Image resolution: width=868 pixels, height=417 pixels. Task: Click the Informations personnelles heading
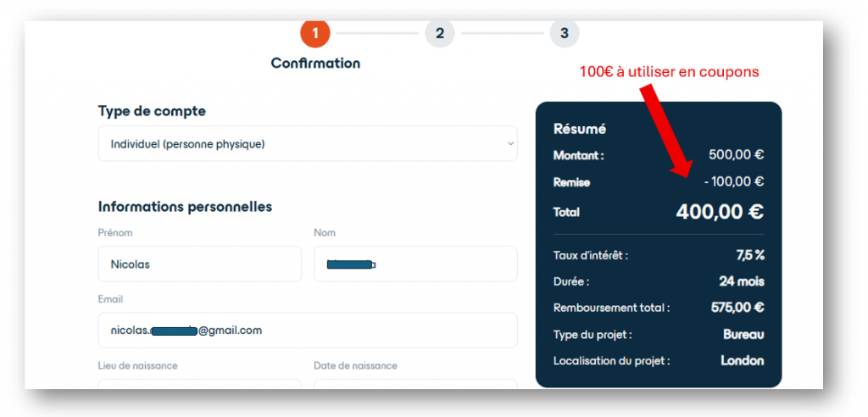pyautogui.click(x=185, y=207)
